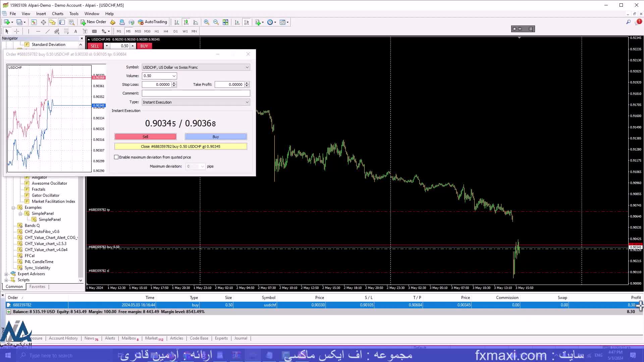
Task: Select the trendline drawing tool
Action: coord(47,31)
